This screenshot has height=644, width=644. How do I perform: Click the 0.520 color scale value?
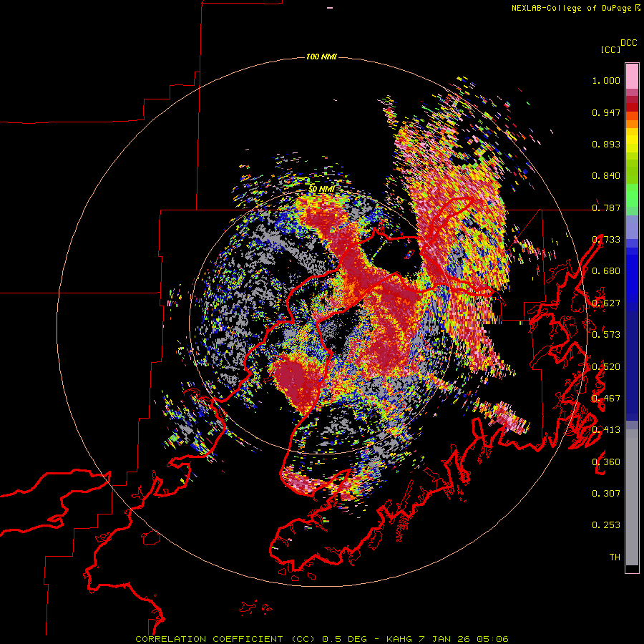pos(606,366)
